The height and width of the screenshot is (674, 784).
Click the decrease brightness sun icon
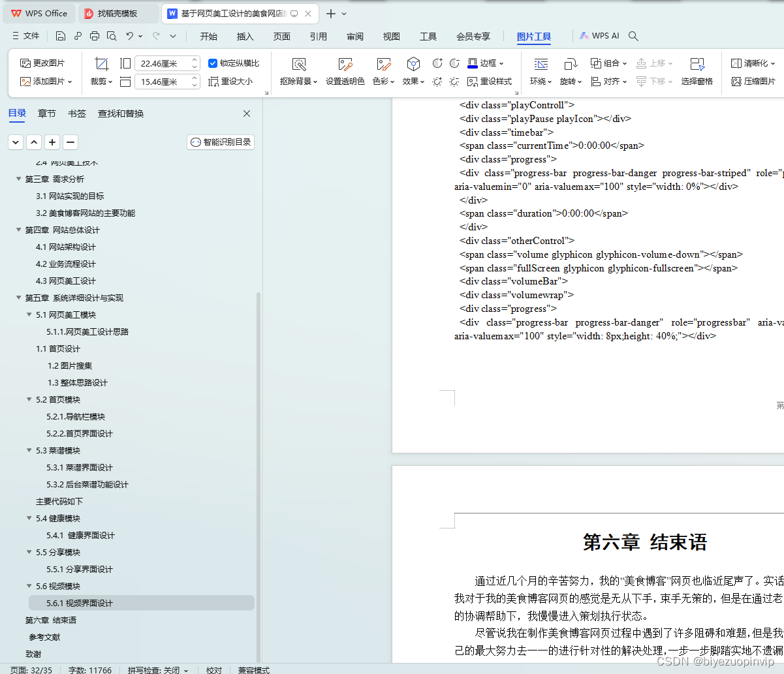(x=454, y=82)
